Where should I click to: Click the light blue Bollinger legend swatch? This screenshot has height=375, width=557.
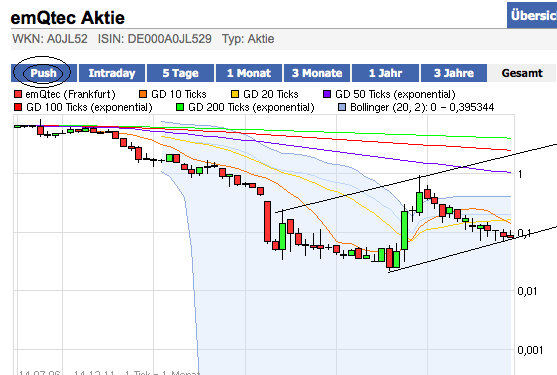coord(342,107)
